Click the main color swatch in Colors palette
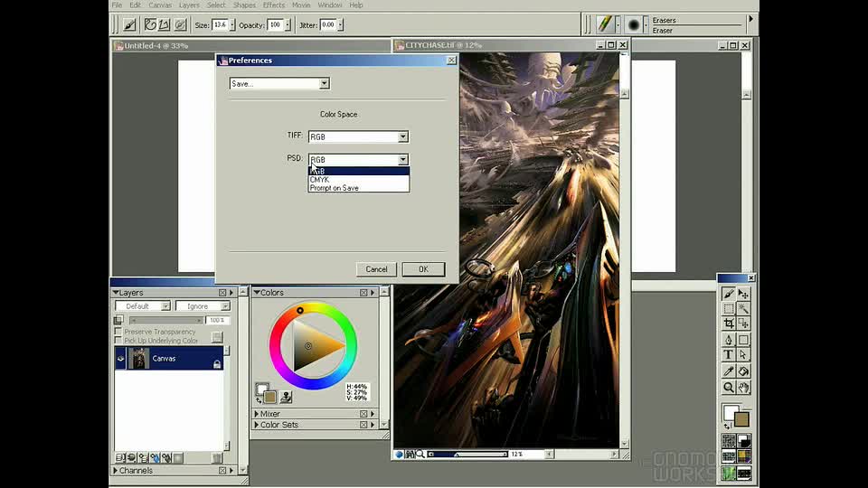868x488 pixels. click(262, 389)
